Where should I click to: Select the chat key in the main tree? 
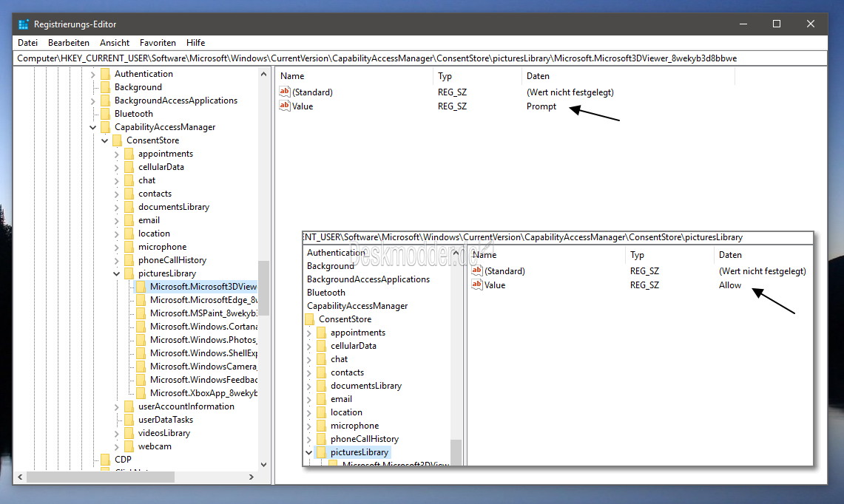tap(146, 180)
